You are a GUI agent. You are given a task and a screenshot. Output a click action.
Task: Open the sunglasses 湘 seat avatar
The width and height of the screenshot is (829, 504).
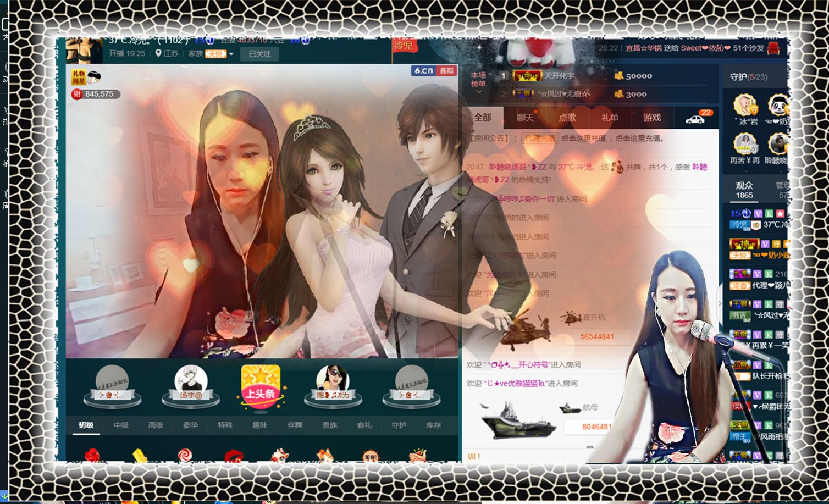(x=332, y=380)
